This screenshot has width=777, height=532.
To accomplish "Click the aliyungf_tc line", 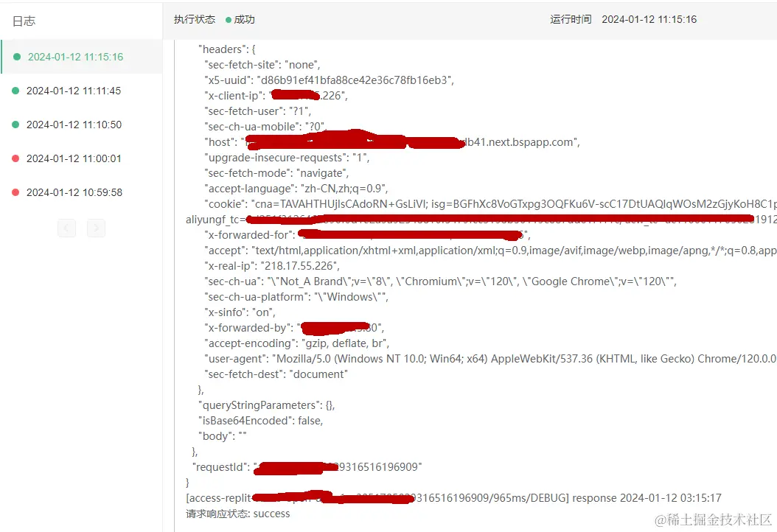I will tap(481, 219).
